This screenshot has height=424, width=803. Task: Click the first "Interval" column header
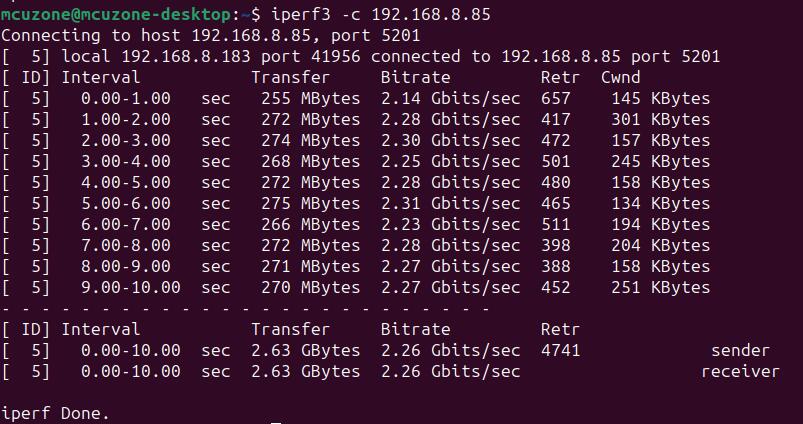[x=100, y=78]
